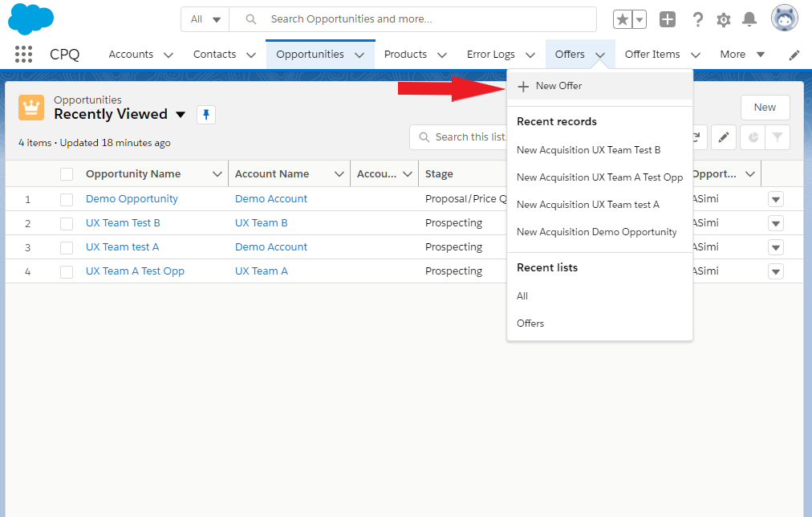This screenshot has height=517, width=812.
Task: Open Opportunity Name column menu
Action: [x=217, y=174]
